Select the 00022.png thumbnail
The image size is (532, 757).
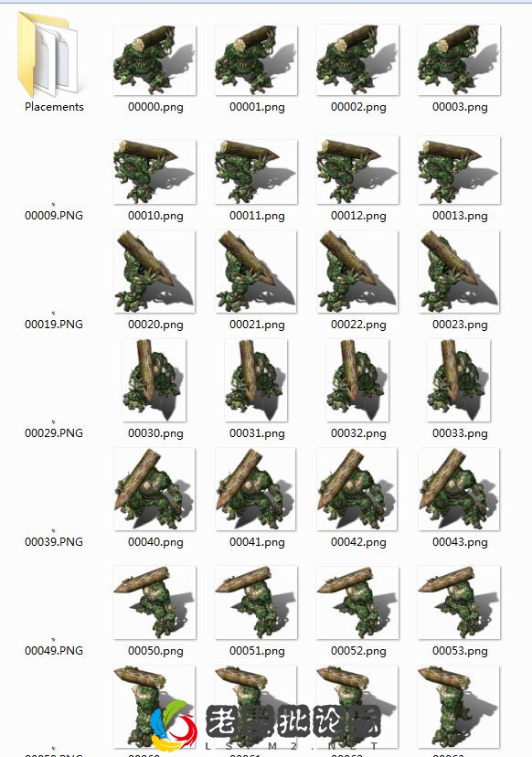point(357,272)
